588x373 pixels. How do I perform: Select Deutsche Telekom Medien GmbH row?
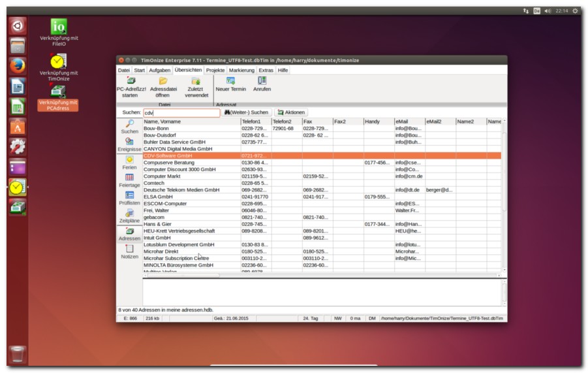point(322,190)
